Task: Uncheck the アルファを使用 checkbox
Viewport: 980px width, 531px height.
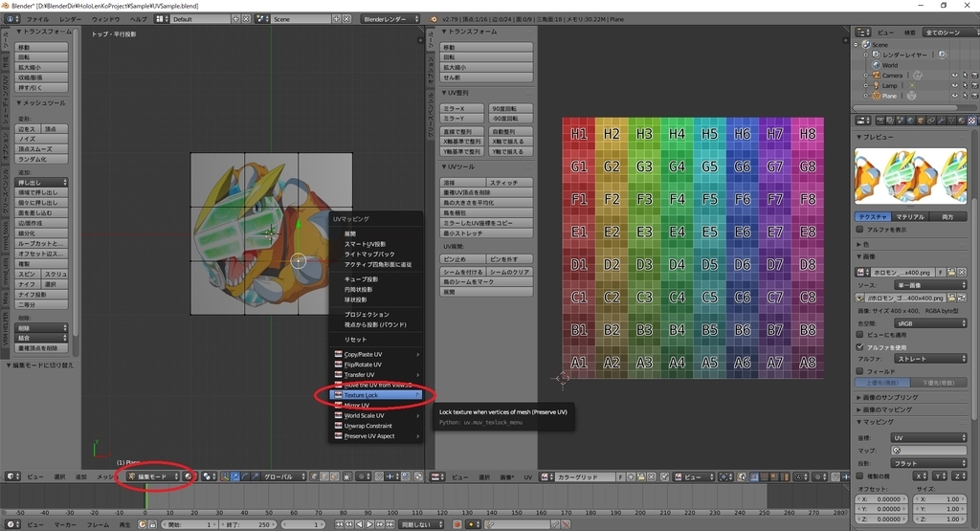Action: [x=860, y=346]
